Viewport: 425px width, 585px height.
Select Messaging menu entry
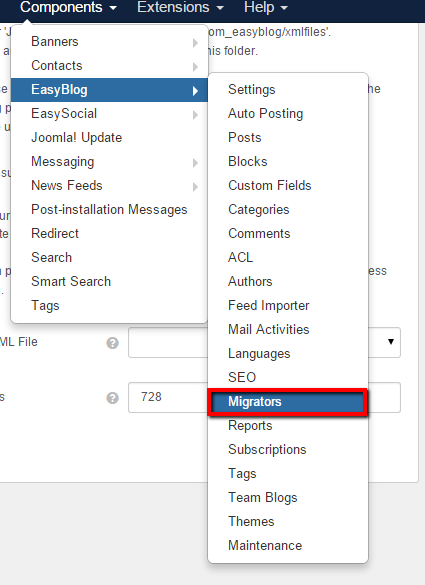click(109, 162)
